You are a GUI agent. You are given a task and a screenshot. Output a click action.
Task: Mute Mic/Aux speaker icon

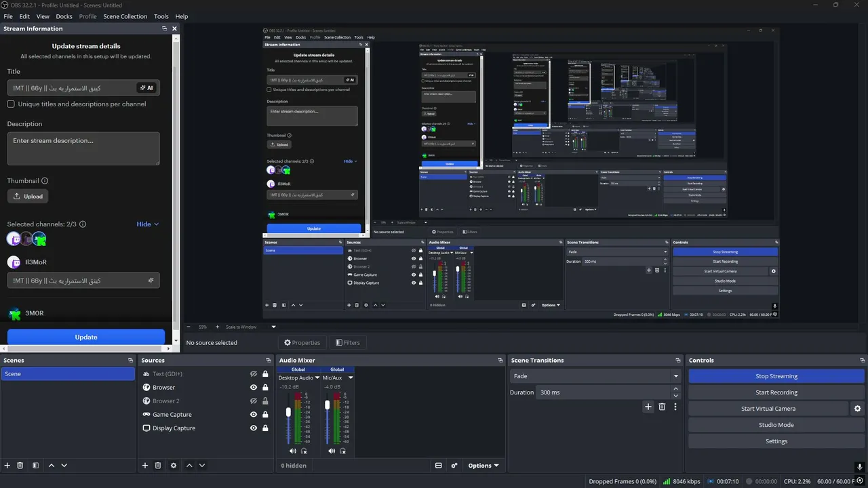(332, 451)
